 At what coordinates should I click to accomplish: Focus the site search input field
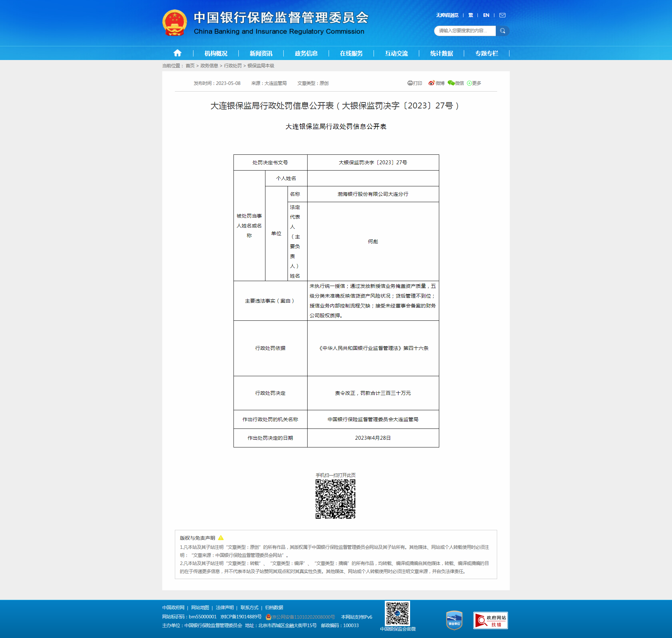coord(464,31)
